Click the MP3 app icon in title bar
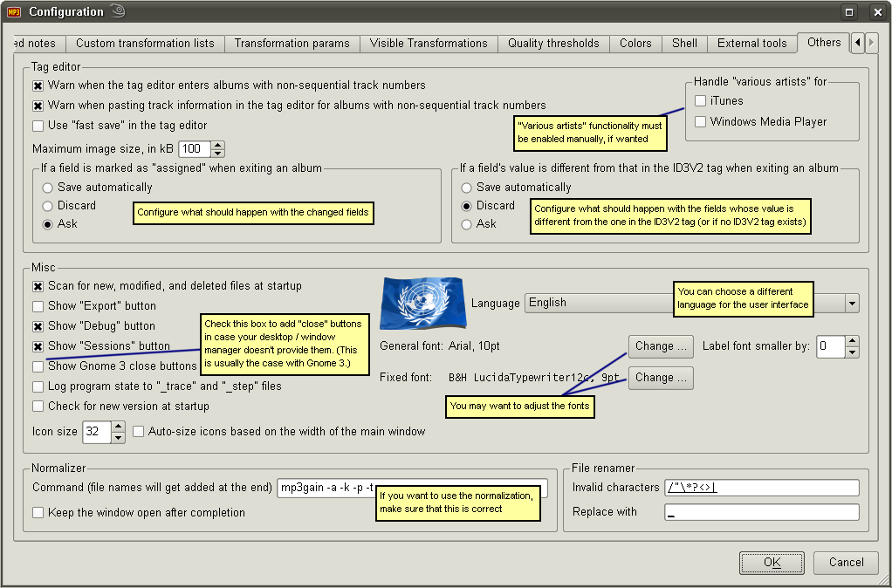The width and height of the screenshot is (892, 588). pos(13,12)
